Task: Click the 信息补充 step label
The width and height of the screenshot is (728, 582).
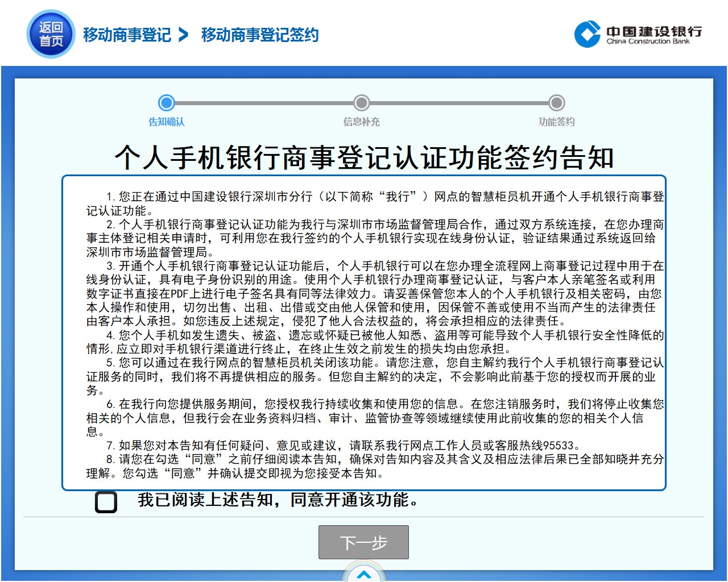Action: tap(361, 122)
